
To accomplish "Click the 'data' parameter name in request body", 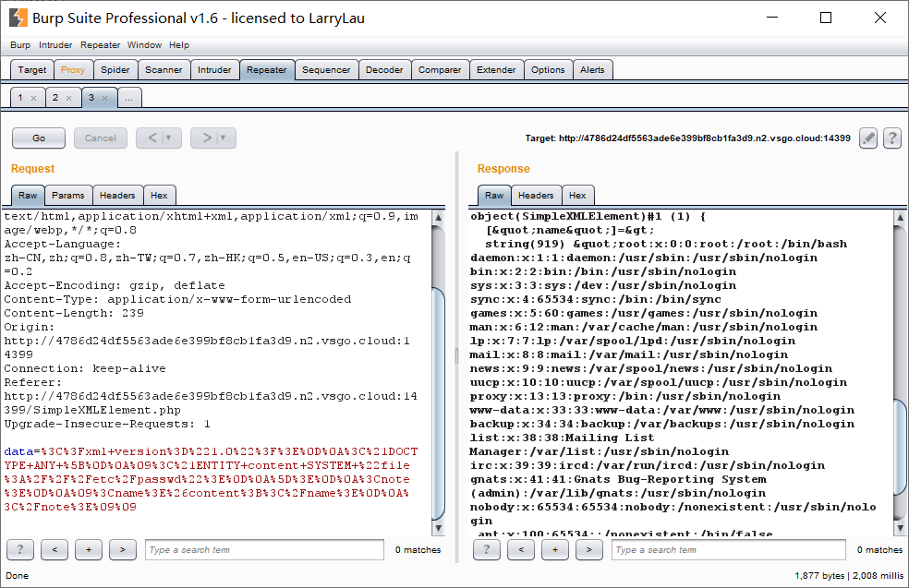I will tap(18, 452).
